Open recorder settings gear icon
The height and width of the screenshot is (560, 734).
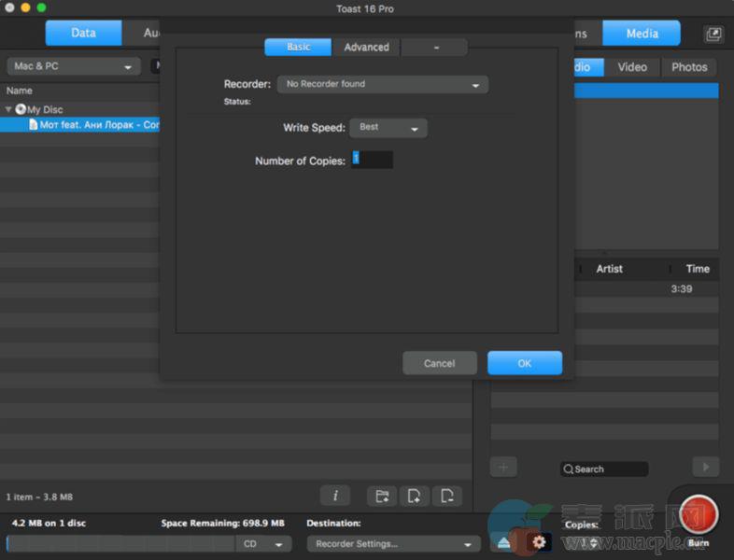coord(538,542)
